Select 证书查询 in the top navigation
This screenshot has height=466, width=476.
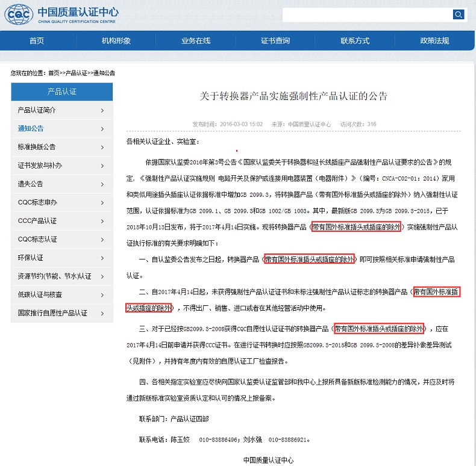(275, 41)
